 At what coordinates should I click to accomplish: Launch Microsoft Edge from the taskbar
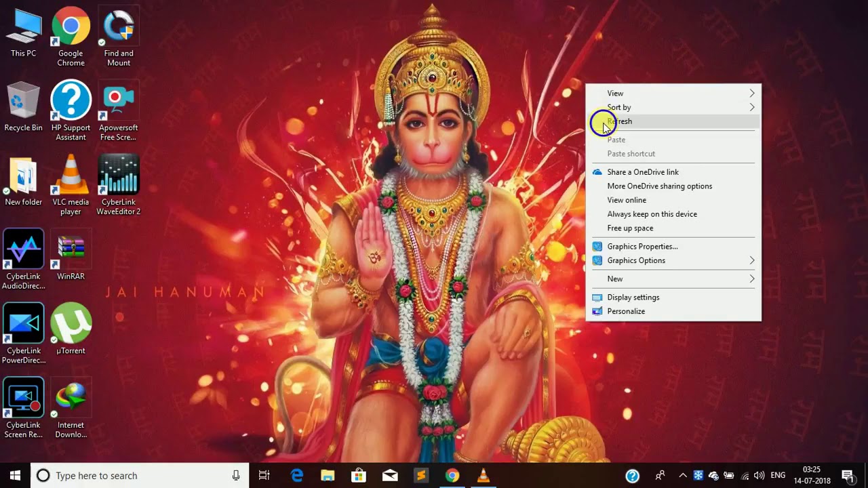(297, 475)
